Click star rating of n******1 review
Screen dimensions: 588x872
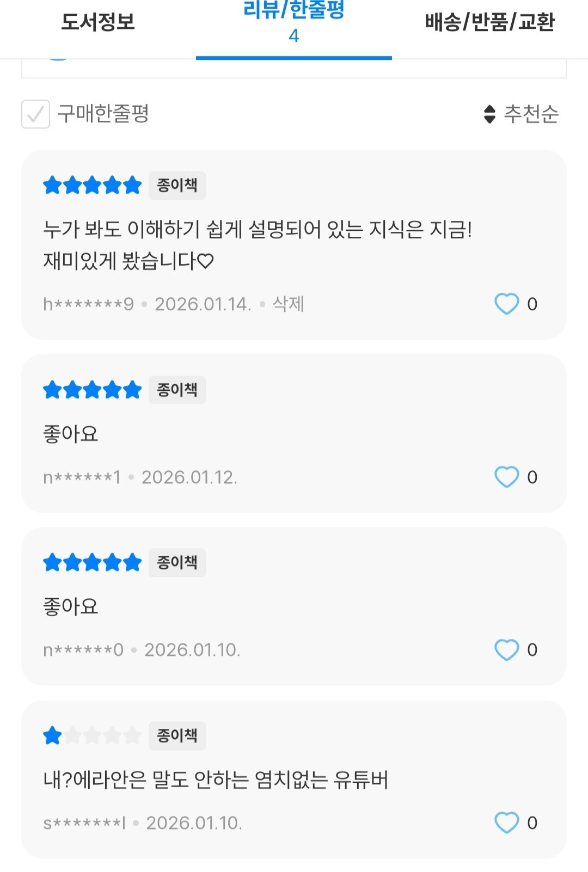pos(92,390)
